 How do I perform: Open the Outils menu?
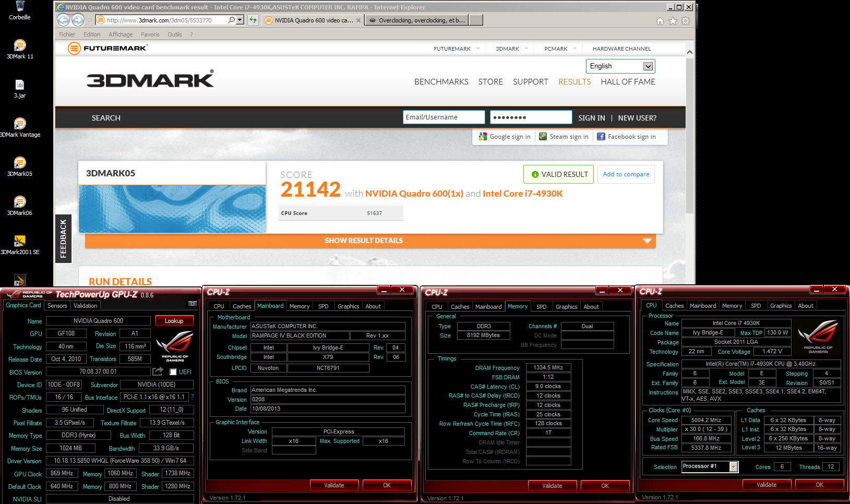coord(175,34)
